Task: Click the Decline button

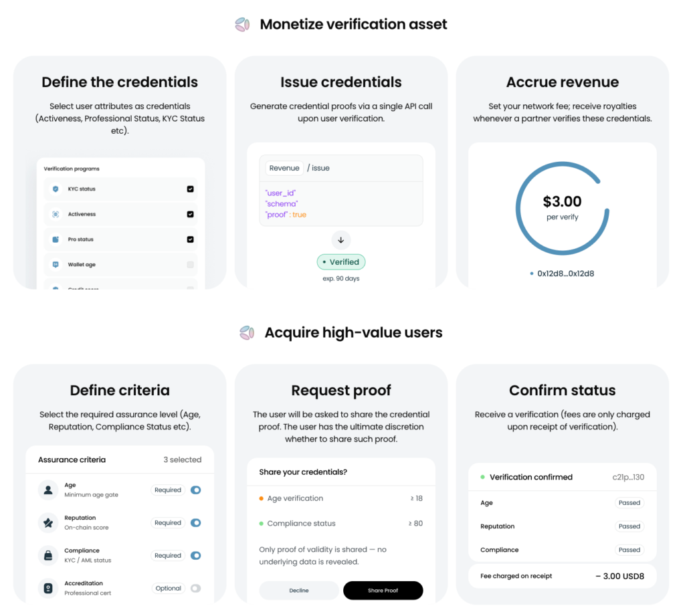Action: [x=299, y=590]
